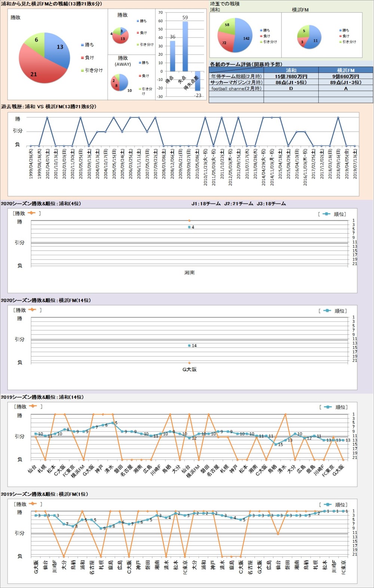Click the orange 勝敗 legend marker in 2019 浦和 chart
The image size is (374, 588).
tap(33, 406)
